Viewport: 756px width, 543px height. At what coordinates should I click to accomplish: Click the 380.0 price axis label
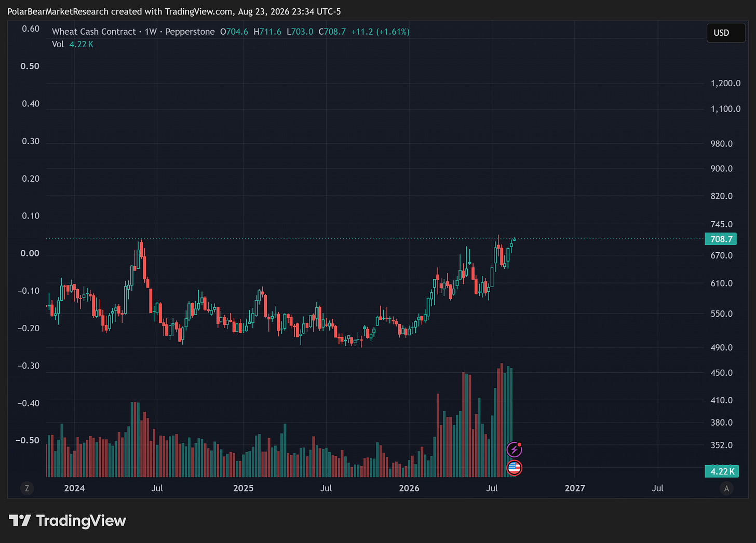click(x=722, y=422)
